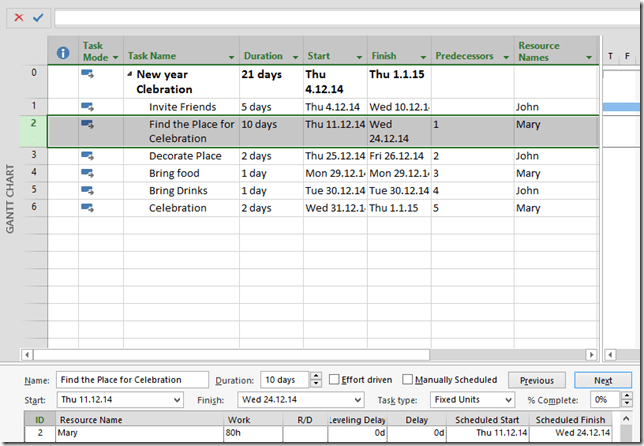Click the blue checkmark enter icon

(38, 17)
